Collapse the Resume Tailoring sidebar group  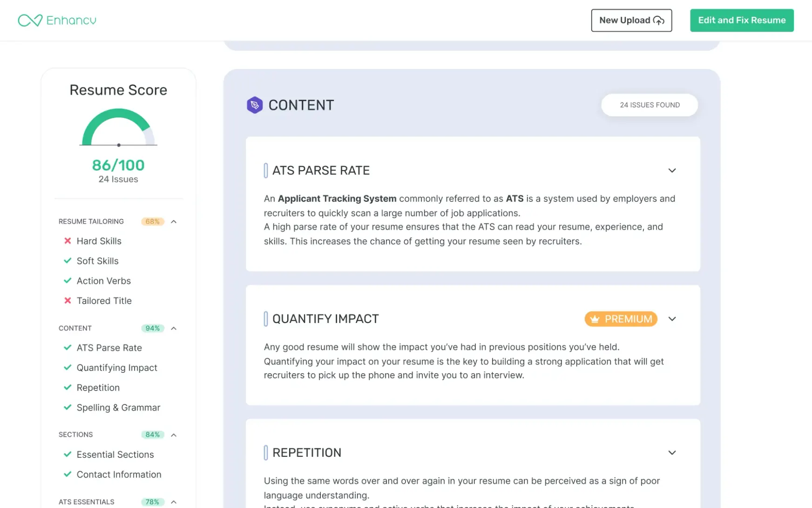pyautogui.click(x=174, y=222)
